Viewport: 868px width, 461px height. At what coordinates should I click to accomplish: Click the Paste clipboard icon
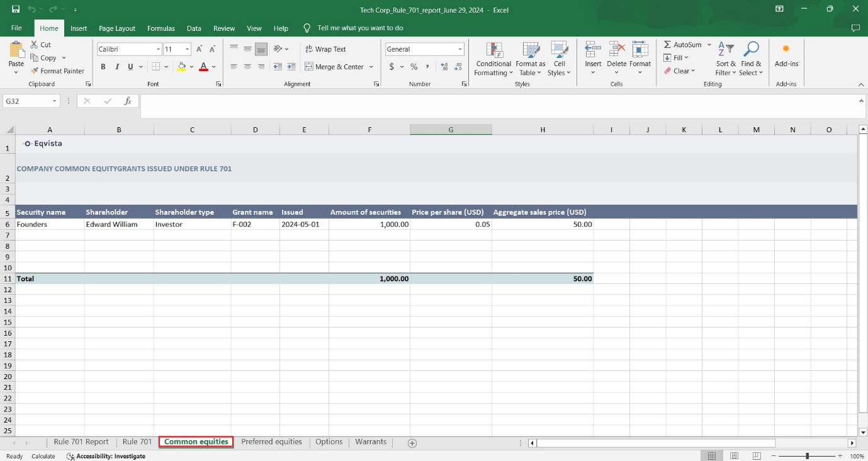click(x=16, y=50)
